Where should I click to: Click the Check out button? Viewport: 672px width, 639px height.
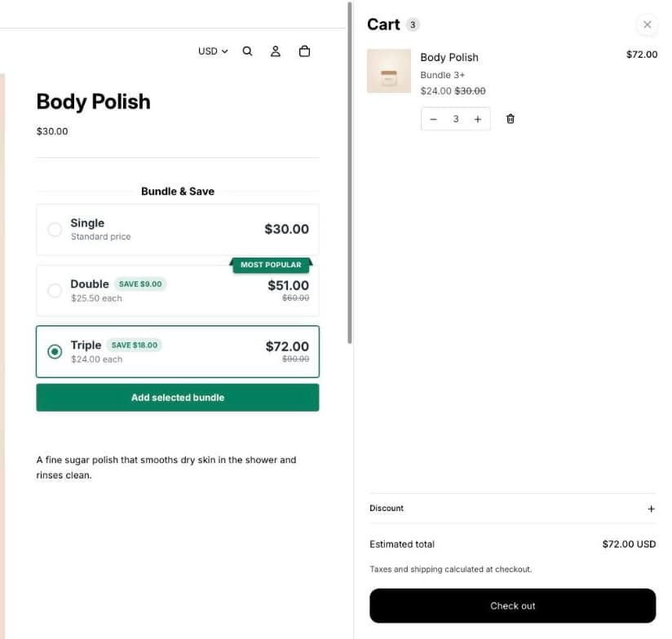pos(513,606)
